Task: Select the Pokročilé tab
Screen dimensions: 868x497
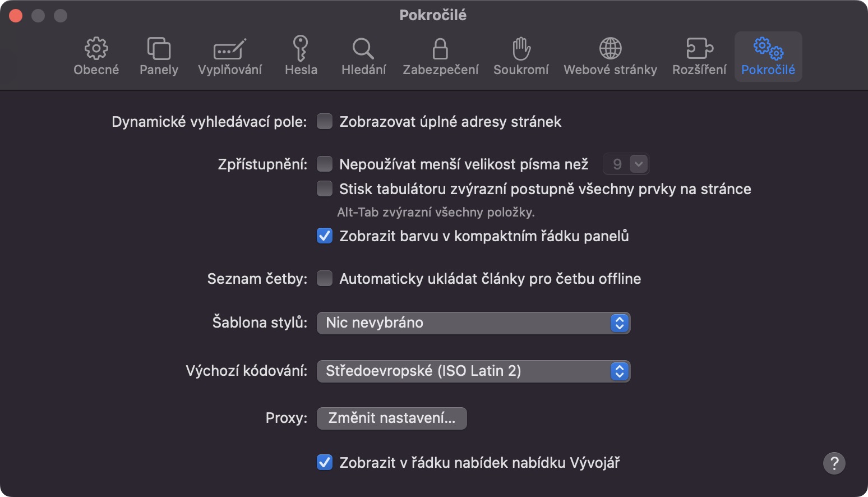Action: (x=768, y=57)
